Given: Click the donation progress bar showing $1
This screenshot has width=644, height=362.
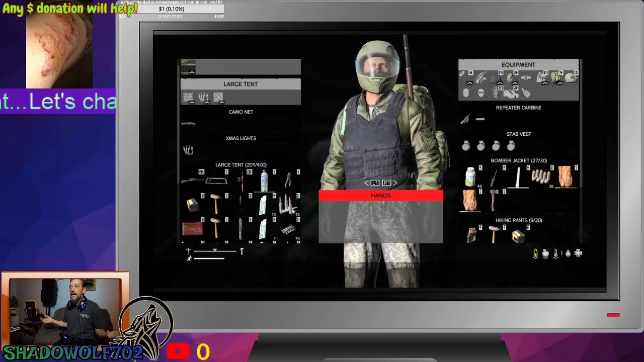Looking at the screenshot, I should pos(171,9).
